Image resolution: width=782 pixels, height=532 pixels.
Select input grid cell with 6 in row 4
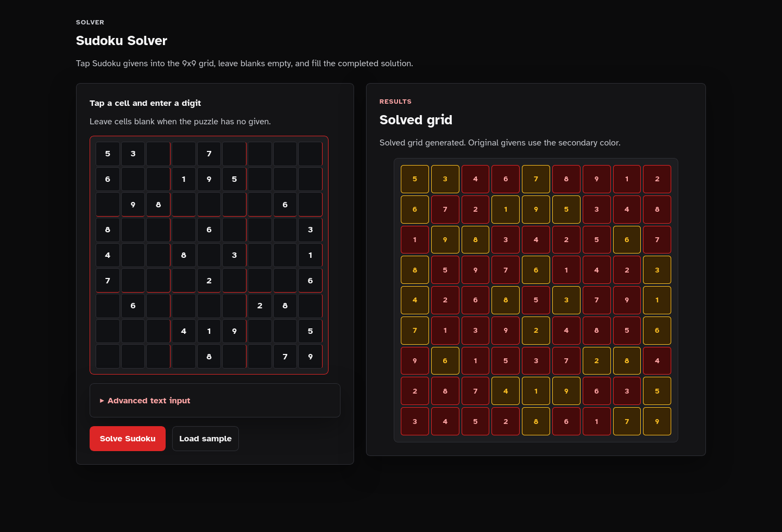pos(209,230)
